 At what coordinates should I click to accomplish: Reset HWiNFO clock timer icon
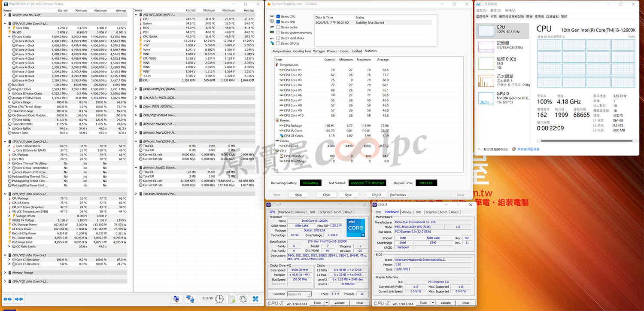pos(219,299)
